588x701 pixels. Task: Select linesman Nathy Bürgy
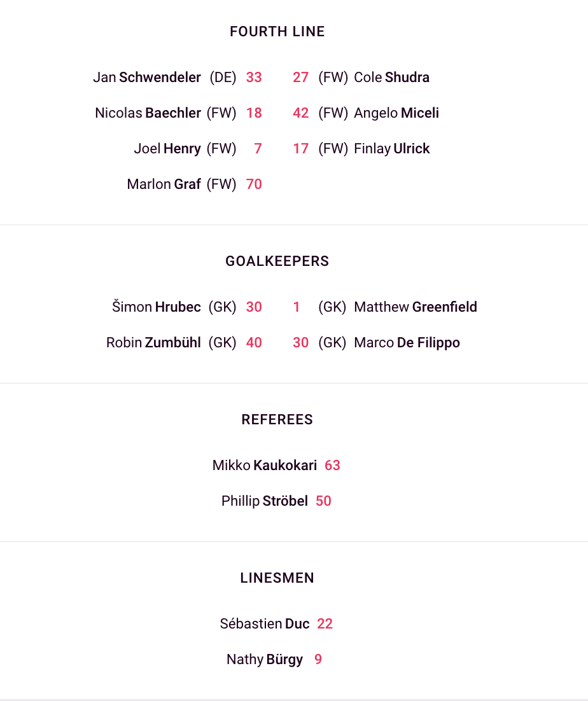tap(265, 660)
